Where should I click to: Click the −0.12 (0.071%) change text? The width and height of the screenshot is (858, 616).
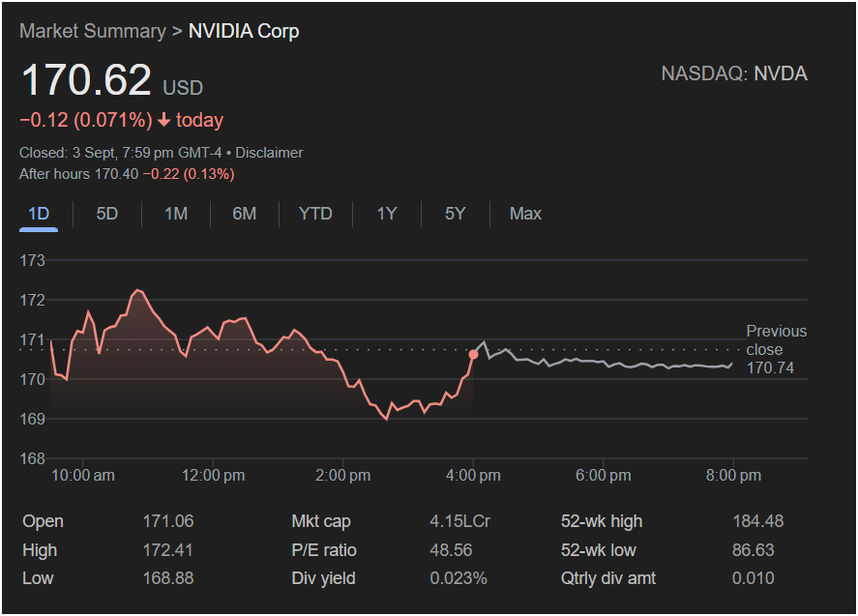pyautogui.click(x=86, y=120)
